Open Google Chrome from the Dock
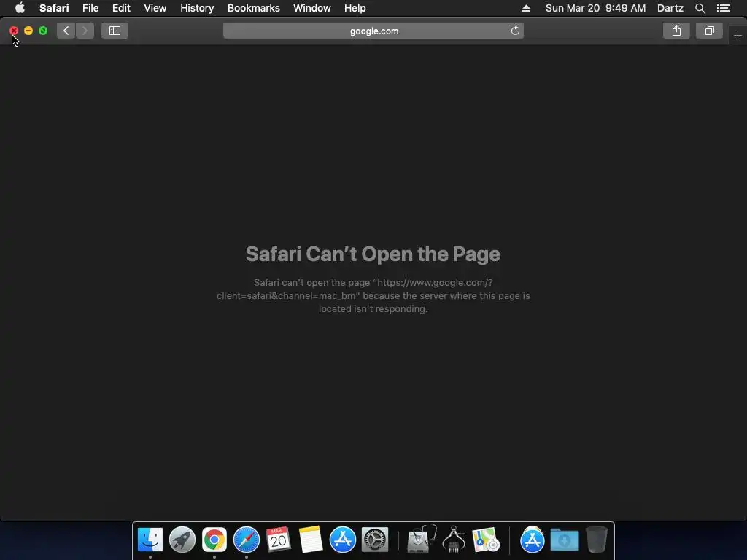The width and height of the screenshot is (747, 560). [214, 540]
